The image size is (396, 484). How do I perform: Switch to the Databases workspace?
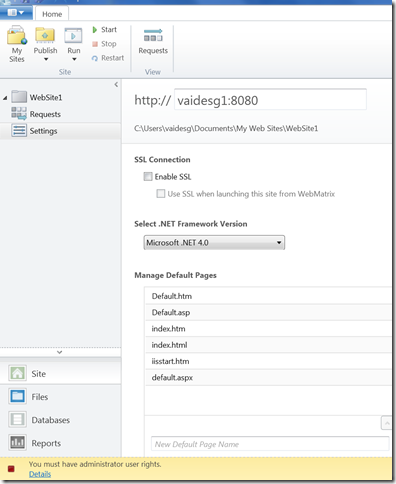click(x=60, y=420)
